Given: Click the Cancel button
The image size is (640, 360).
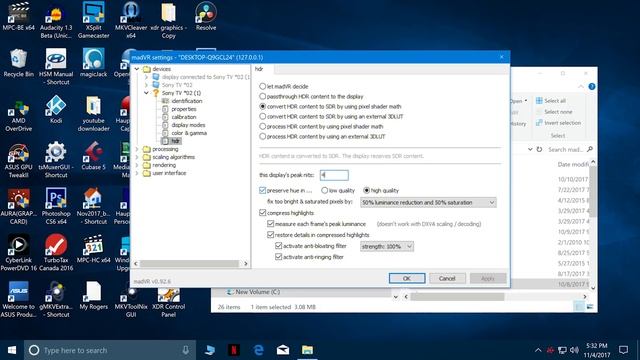Looking at the screenshot, I should (x=447, y=278).
